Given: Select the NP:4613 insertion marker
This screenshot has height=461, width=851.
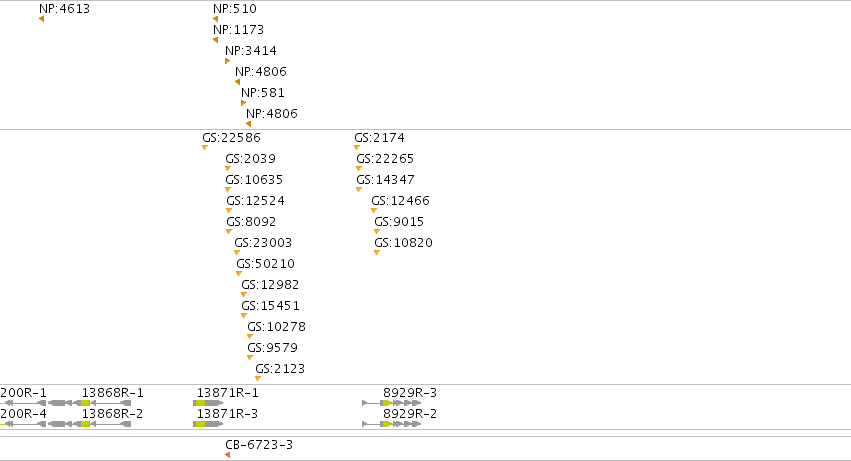Looking at the screenshot, I should tap(41, 19).
